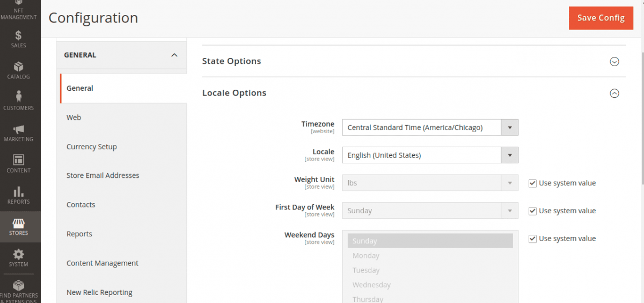Open the Locale dropdown

click(430, 155)
